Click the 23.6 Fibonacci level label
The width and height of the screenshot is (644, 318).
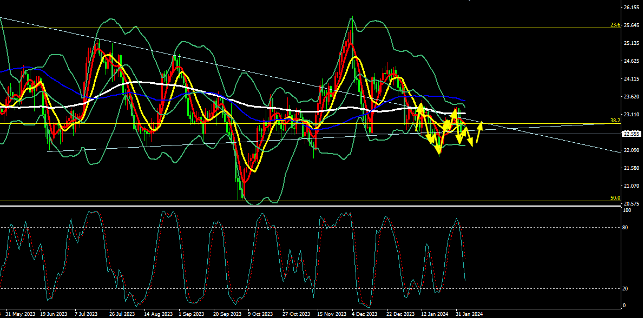(x=614, y=25)
